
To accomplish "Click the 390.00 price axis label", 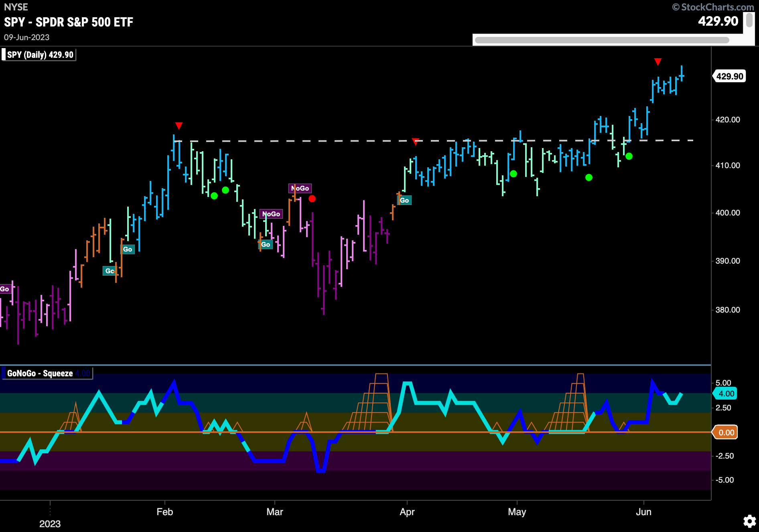I will [728, 261].
